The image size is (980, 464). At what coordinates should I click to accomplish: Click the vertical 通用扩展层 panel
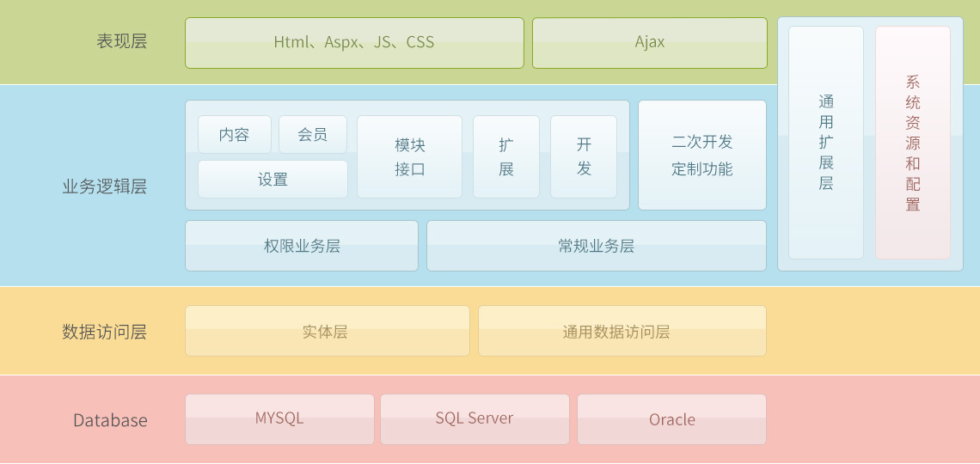point(826,143)
